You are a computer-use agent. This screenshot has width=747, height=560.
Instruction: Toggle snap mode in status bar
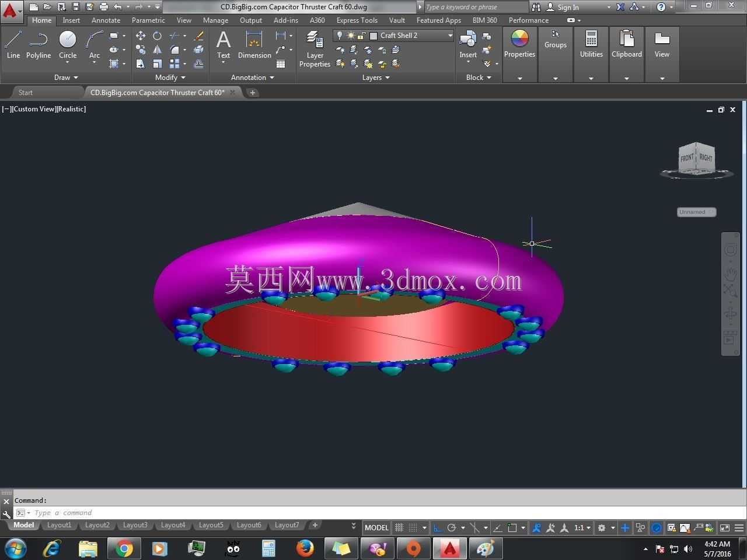pos(413,527)
